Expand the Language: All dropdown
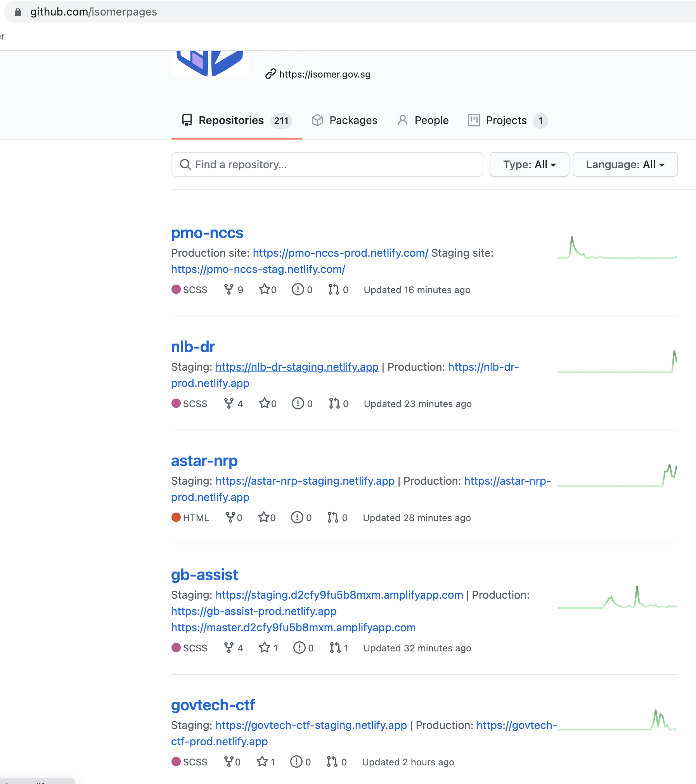The image size is (696, 784). coord(625,164)
